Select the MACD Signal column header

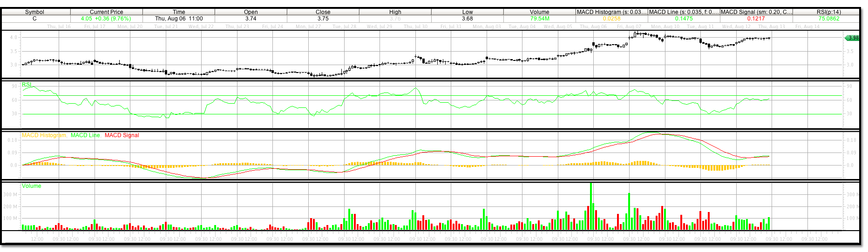(756, 12)
